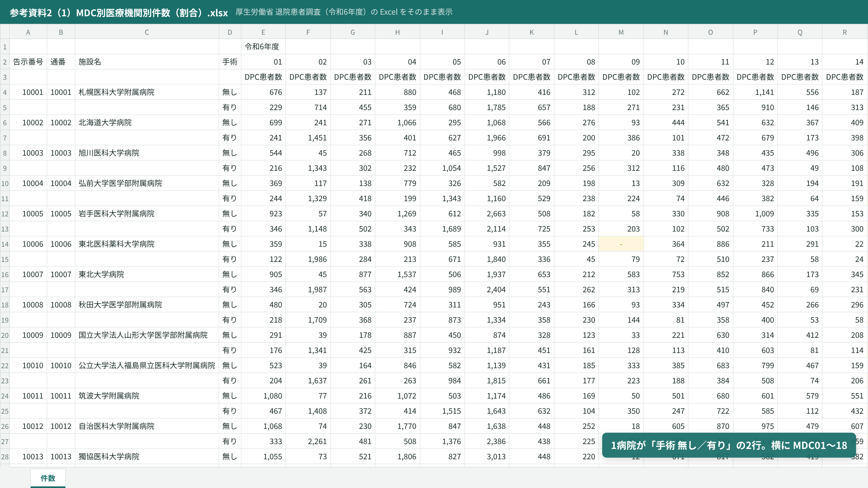Click the MDC 01 header cell

[263, 62]
